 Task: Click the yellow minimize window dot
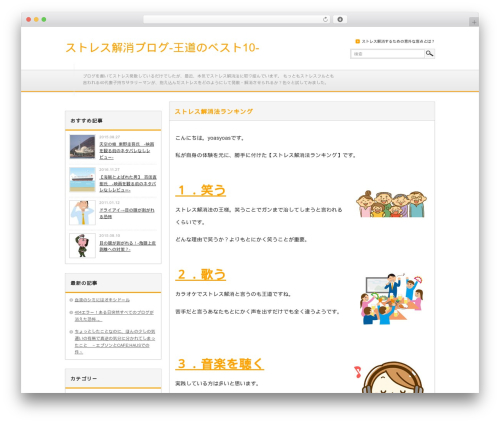[36, 19]
